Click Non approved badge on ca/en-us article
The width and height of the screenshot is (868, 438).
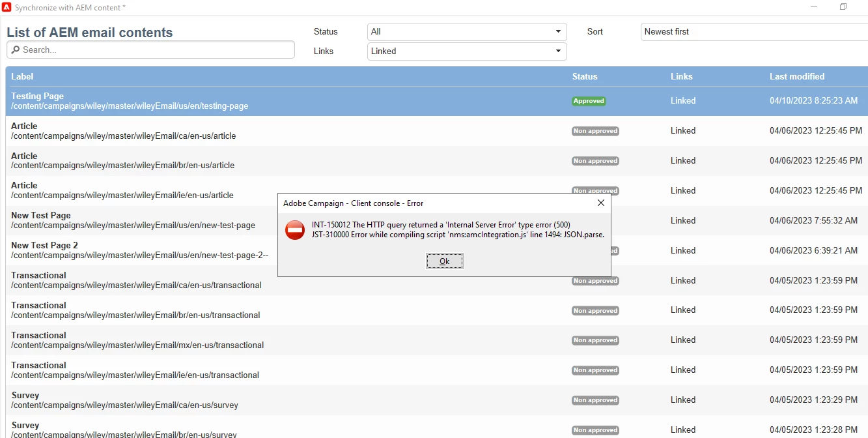click(x=595, y=131)
